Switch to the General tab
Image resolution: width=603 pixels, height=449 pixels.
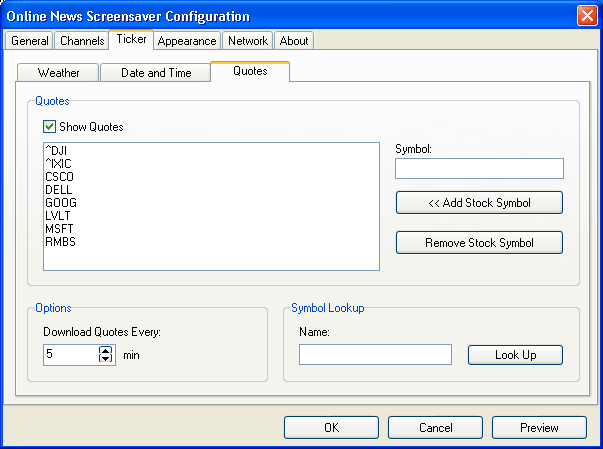point(29,41)
